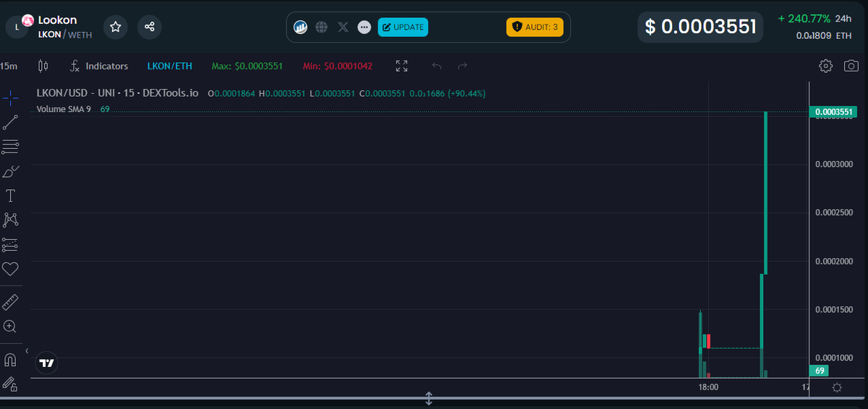The image size is (868, 409).
Task: Click the Min: $0.0001042 label
Action: tap(338, 66)
